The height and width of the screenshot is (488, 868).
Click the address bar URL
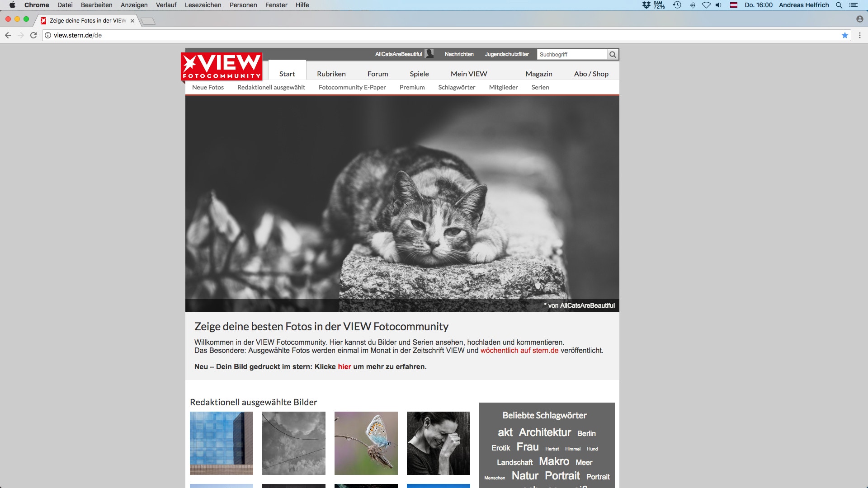pos(78,35)
